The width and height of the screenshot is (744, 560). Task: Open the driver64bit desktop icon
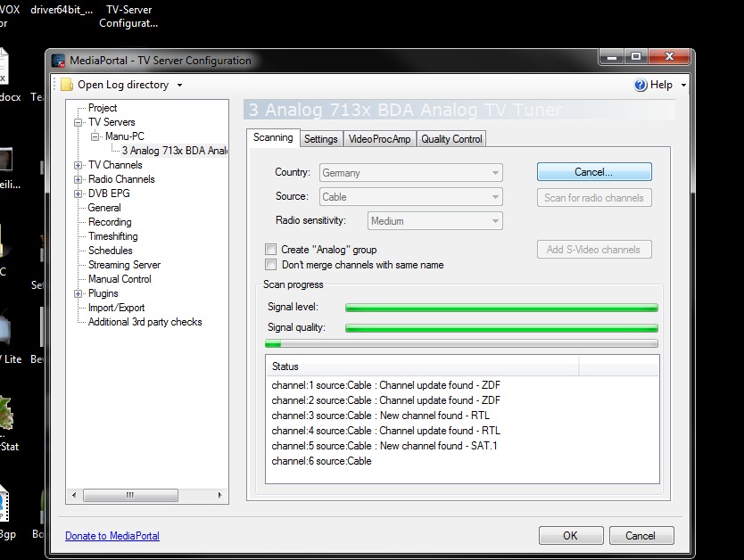click(x=62, y=11)
